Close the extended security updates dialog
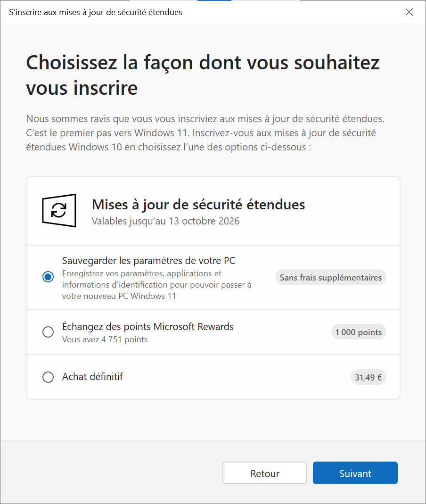This screenshot has width=426, height=504. (x=410, y=12)
